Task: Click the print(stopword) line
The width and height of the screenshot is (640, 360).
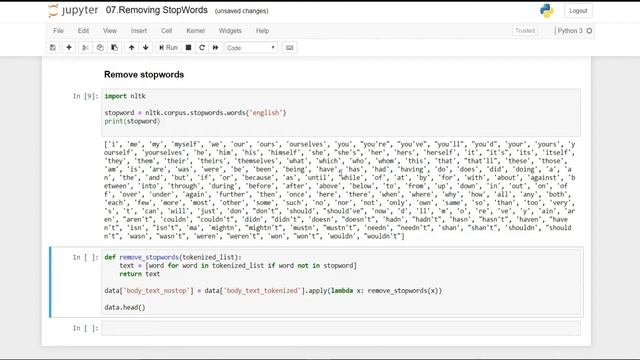Action: pyautogui.click(x=132, y=121)
